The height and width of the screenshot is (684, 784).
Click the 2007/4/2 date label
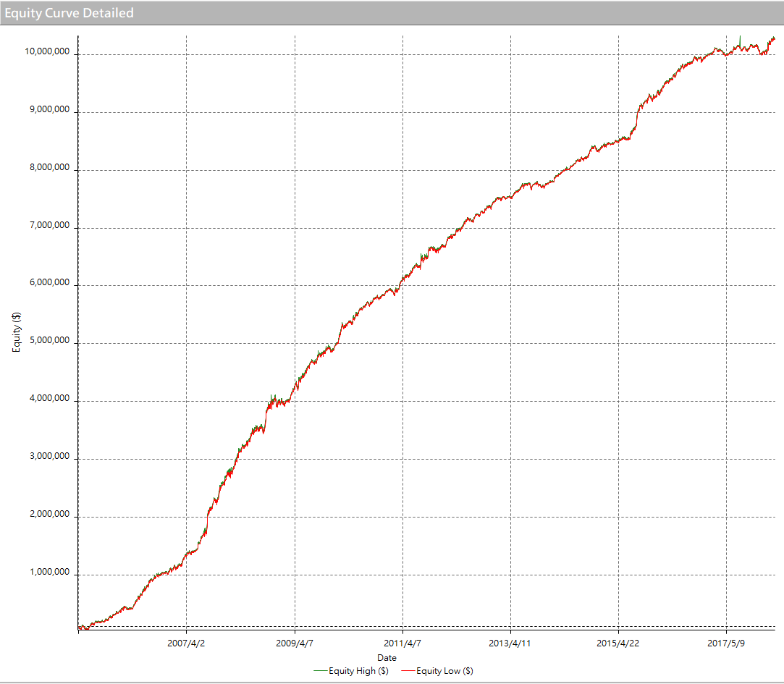click(186, 643)
